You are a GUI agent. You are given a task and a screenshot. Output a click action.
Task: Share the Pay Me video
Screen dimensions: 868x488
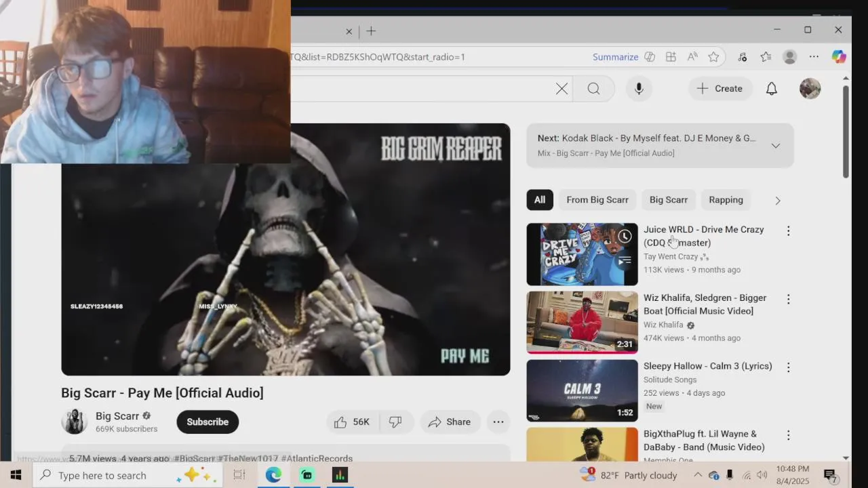point(450,422)
